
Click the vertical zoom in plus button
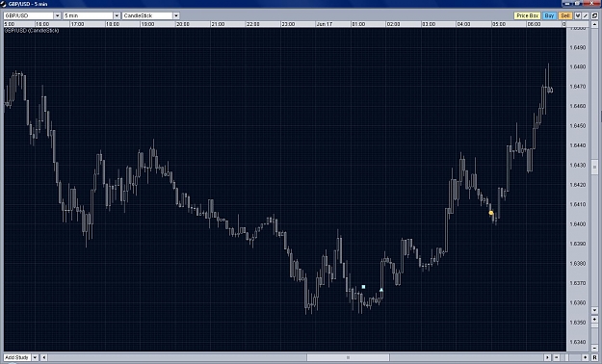[x=594, y=319]
